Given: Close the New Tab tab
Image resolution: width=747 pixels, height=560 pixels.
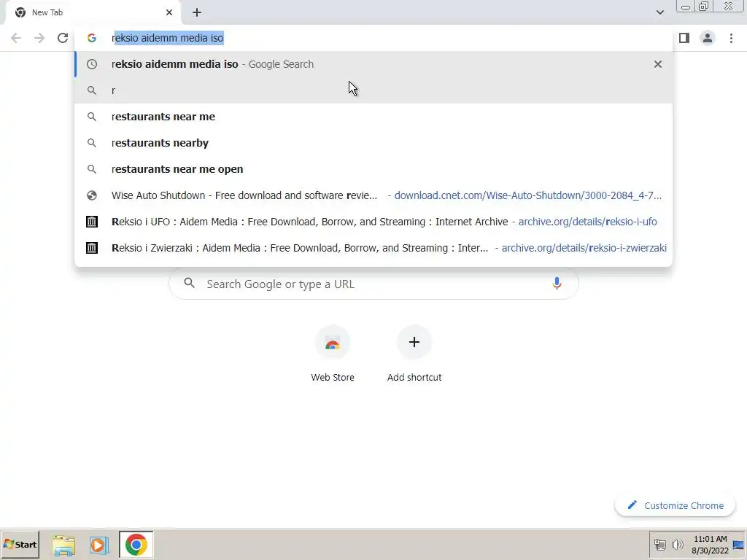Looking at the screenshot, I should point(169,12).
